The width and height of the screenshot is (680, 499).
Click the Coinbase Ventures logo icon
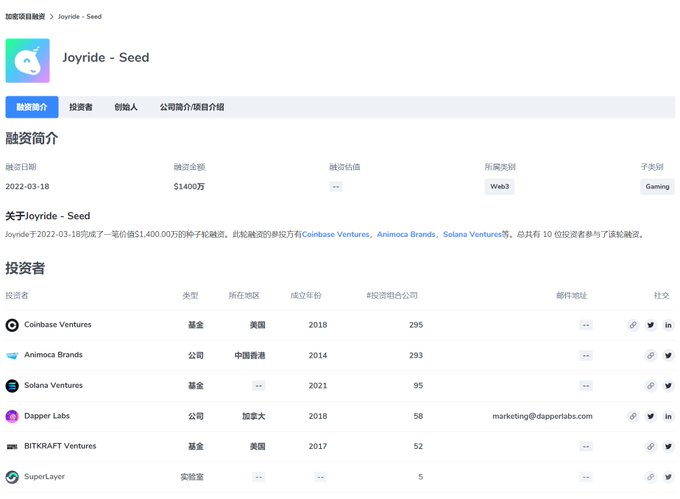[x=12, y=325]
